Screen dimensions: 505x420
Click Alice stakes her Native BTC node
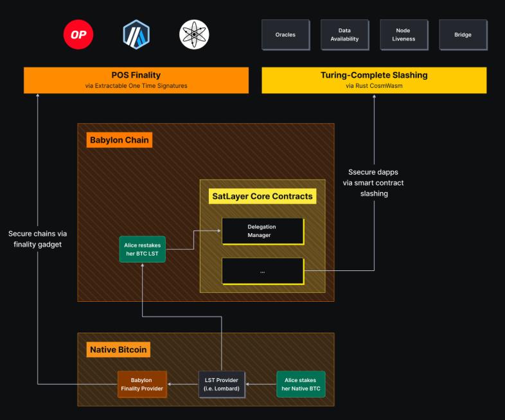301,384
